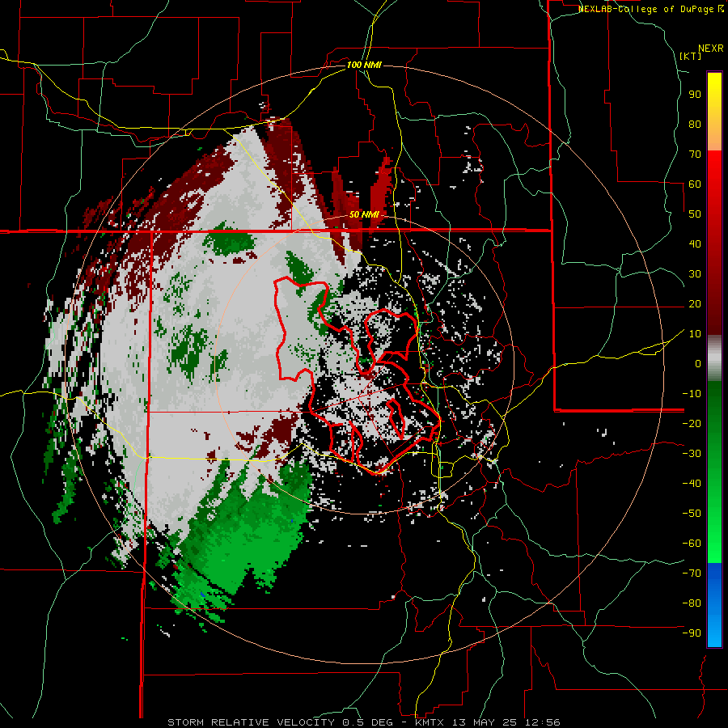Image resolution: width=728 pixels, height=728 pixels.
Task: Click the -60 value on the velocity scale
Action: (692, 544)
